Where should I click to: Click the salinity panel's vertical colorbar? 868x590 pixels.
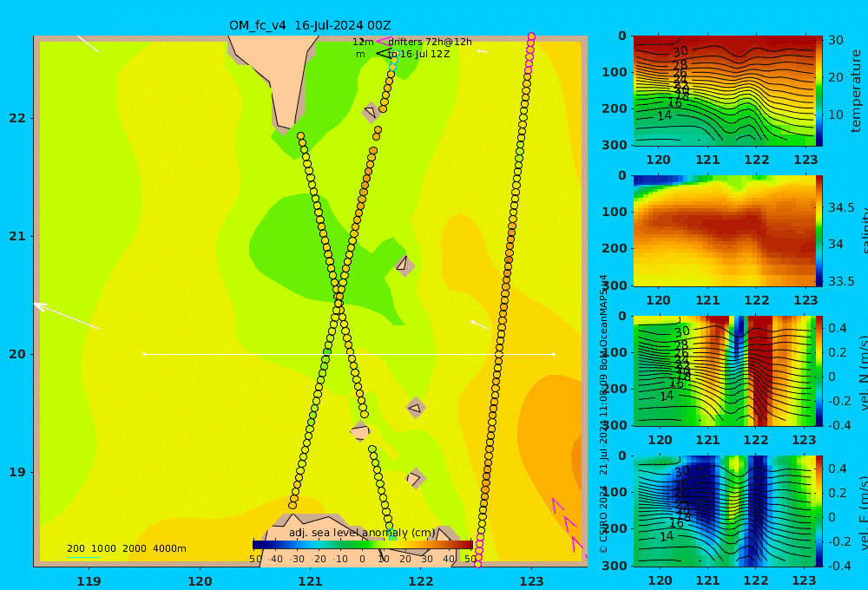click(x=819, y=231)
